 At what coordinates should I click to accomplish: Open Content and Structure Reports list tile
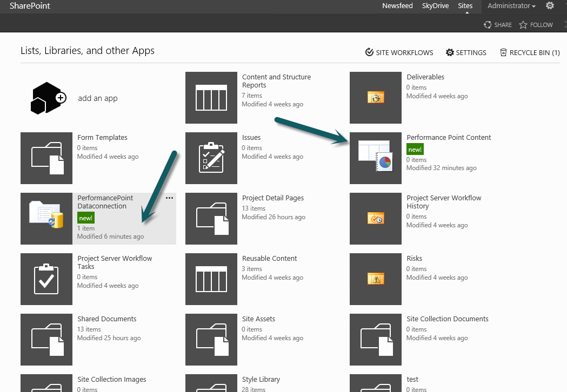[211, 98]
